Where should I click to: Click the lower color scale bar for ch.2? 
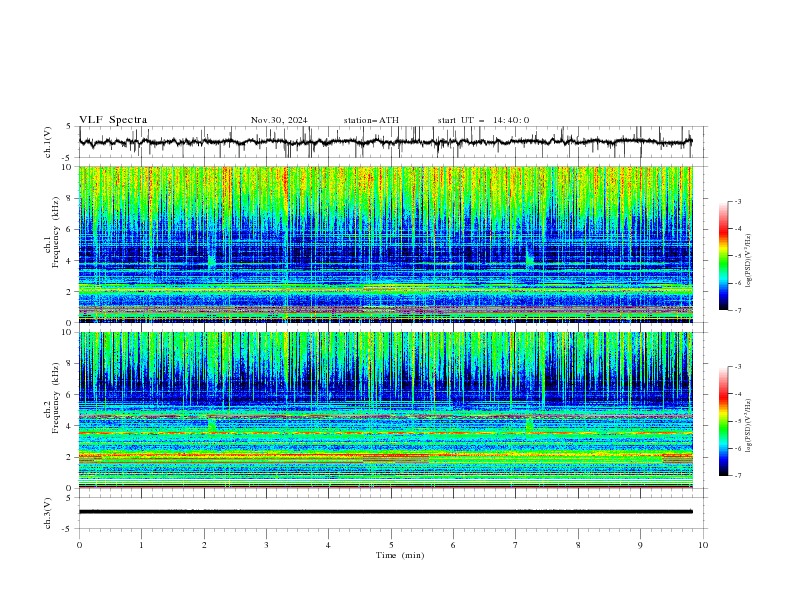[x=723, y=421]
